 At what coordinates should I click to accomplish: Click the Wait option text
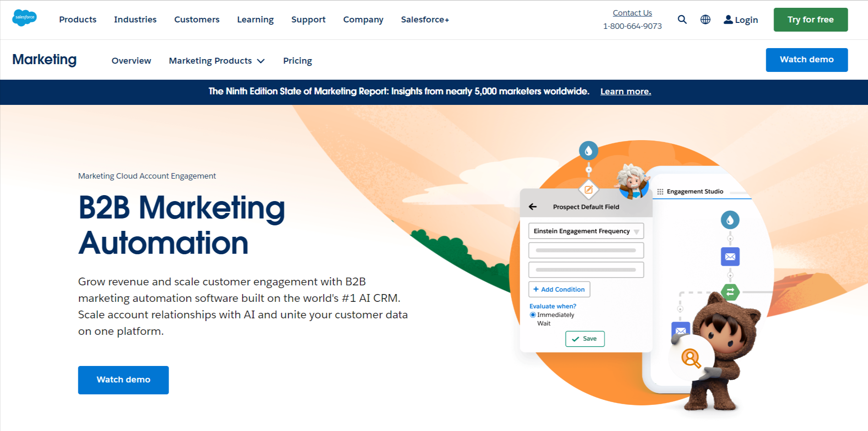click(544, 323)
